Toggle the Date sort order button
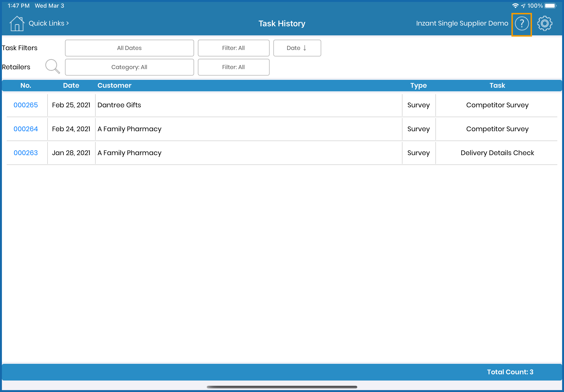 (297, 48)
